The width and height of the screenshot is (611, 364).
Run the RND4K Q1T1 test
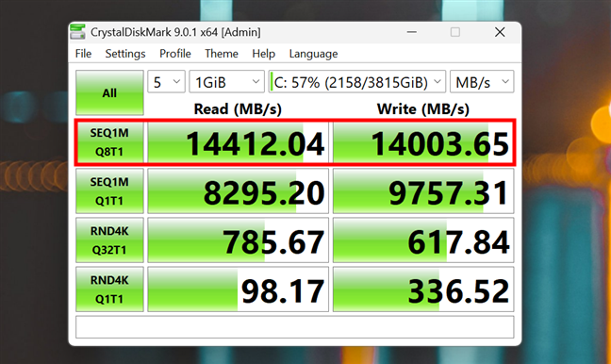coord(109,290)
